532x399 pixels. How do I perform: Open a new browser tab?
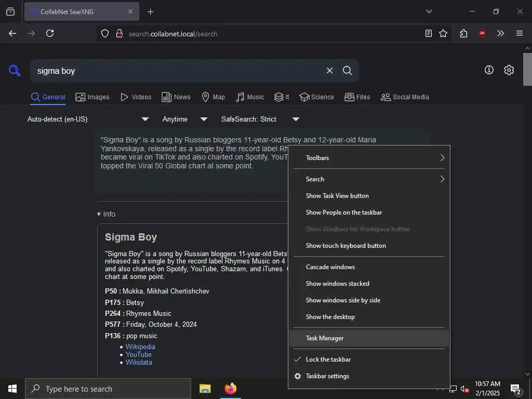150,12
